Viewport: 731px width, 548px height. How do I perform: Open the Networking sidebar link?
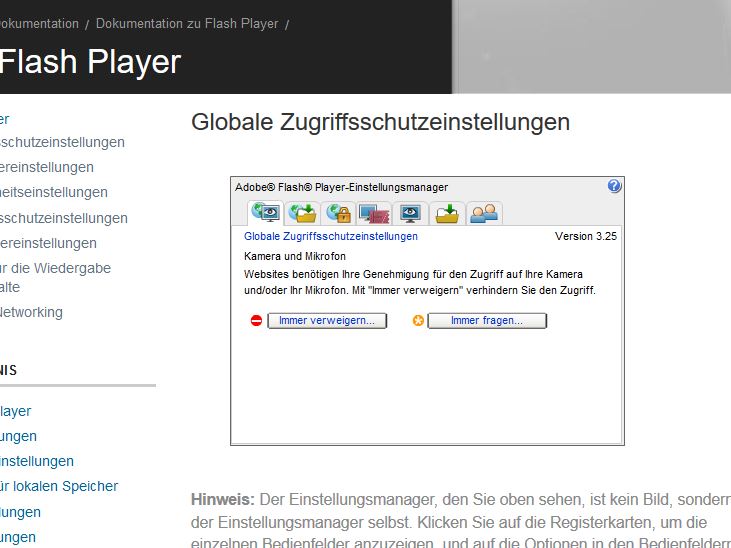coord(31,312)
